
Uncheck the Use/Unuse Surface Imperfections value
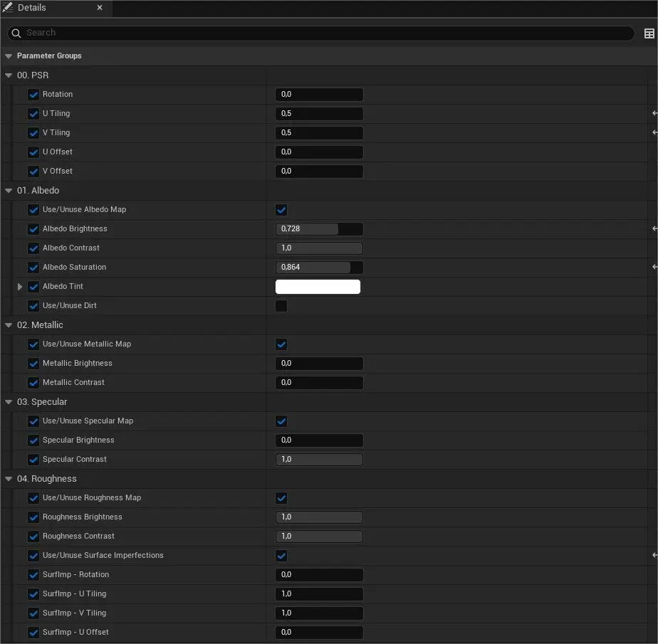tap(281, 556)
